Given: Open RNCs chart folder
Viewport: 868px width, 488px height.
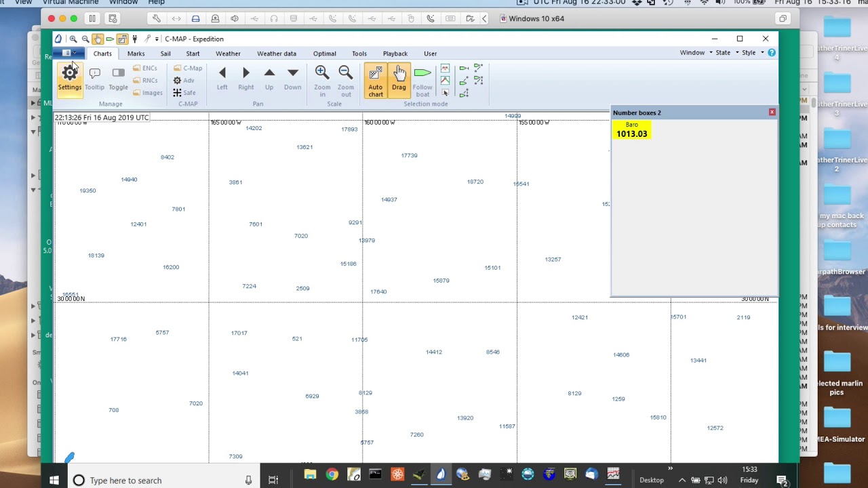Looking at the screenshot, I should (145, 81).
